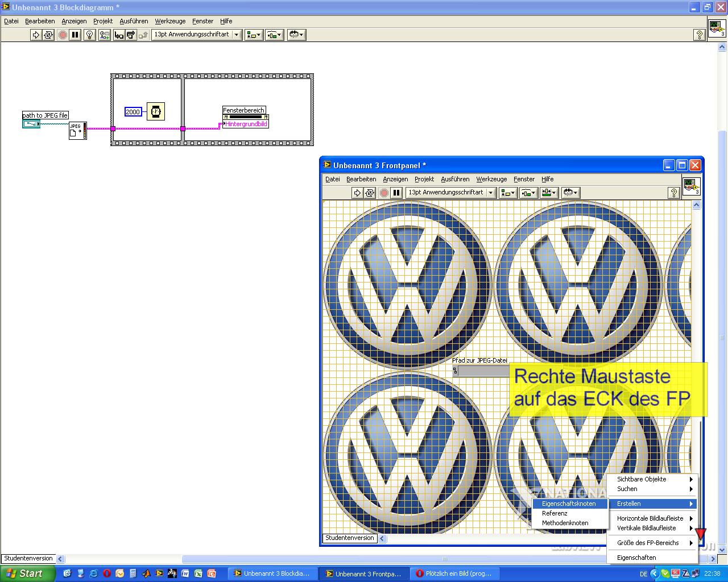Click Step Over debugging button
This screenshot has height=582, width=728.
click(131, 35)
